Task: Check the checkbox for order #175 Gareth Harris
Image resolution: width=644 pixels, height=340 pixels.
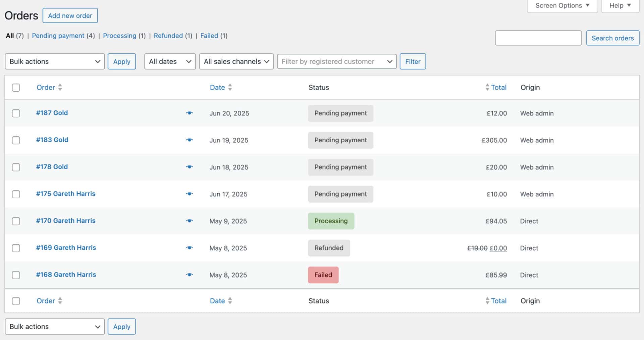Action: (16, 194)
